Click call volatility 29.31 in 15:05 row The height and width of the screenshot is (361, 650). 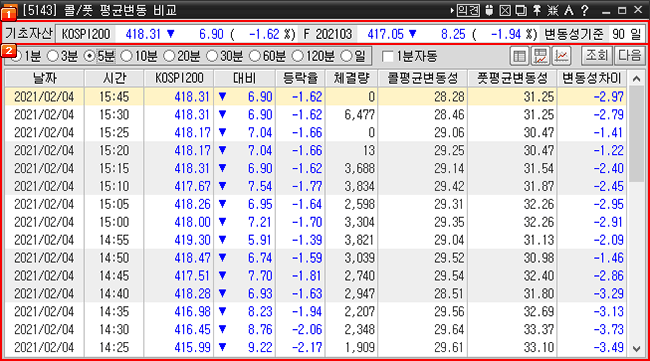pos(449,204)
